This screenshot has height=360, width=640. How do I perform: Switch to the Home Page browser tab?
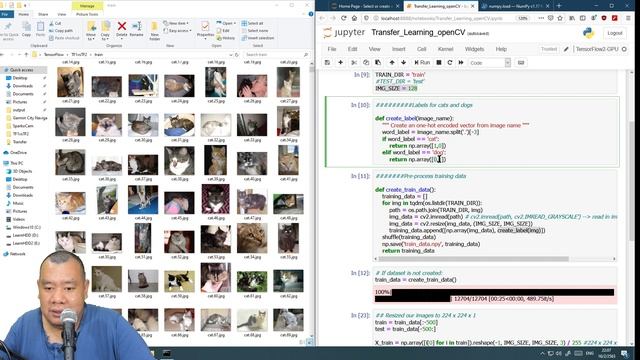click(365, 6)
